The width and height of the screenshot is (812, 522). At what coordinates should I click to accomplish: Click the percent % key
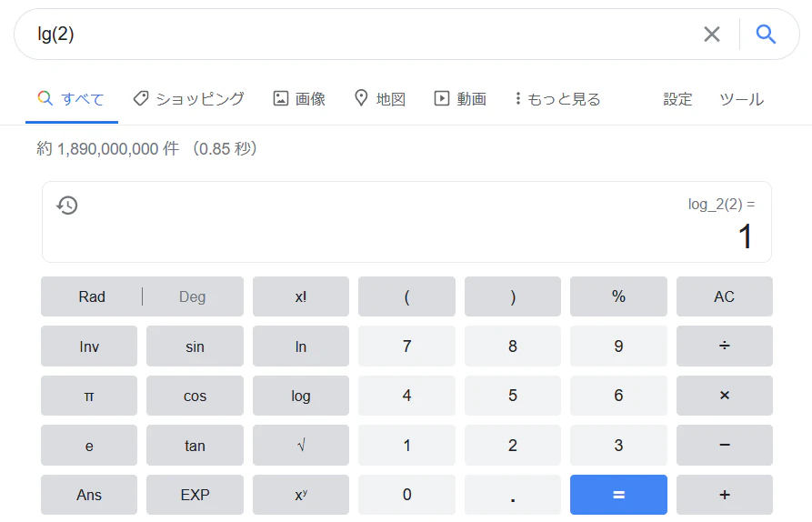tap(618, 296)
